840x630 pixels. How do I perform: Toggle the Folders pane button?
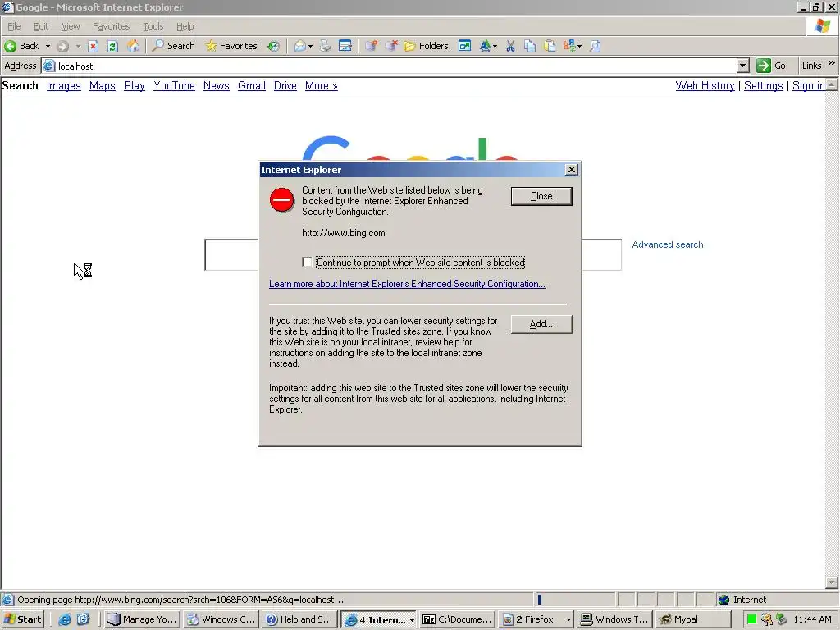coord(427,46)
